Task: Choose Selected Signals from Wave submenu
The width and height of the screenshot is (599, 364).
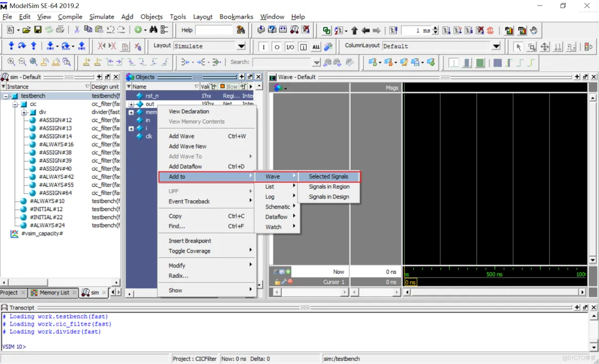Action: 328,176
